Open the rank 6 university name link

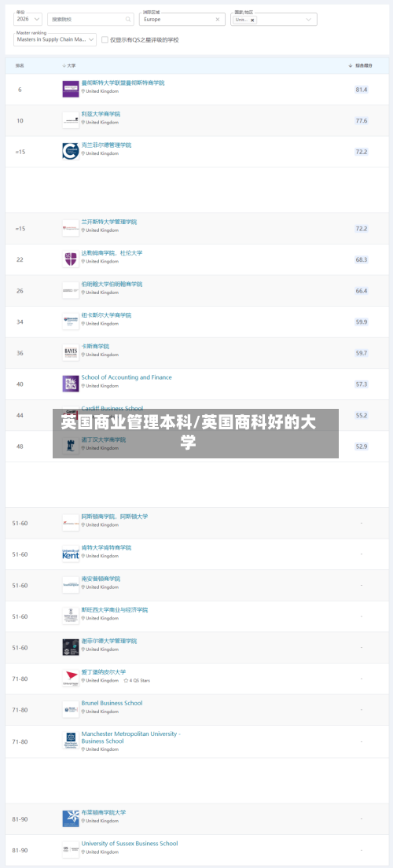(123, 83)
